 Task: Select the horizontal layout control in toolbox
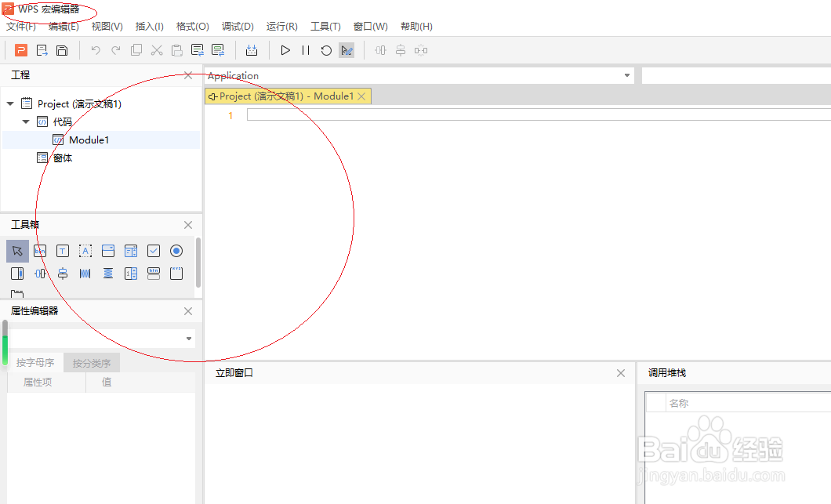pos(40,274)
